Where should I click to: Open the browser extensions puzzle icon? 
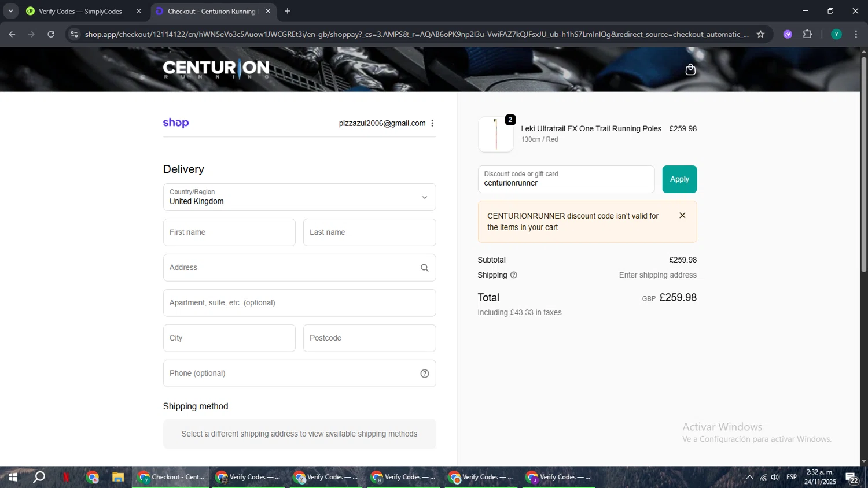coord(807,34)
